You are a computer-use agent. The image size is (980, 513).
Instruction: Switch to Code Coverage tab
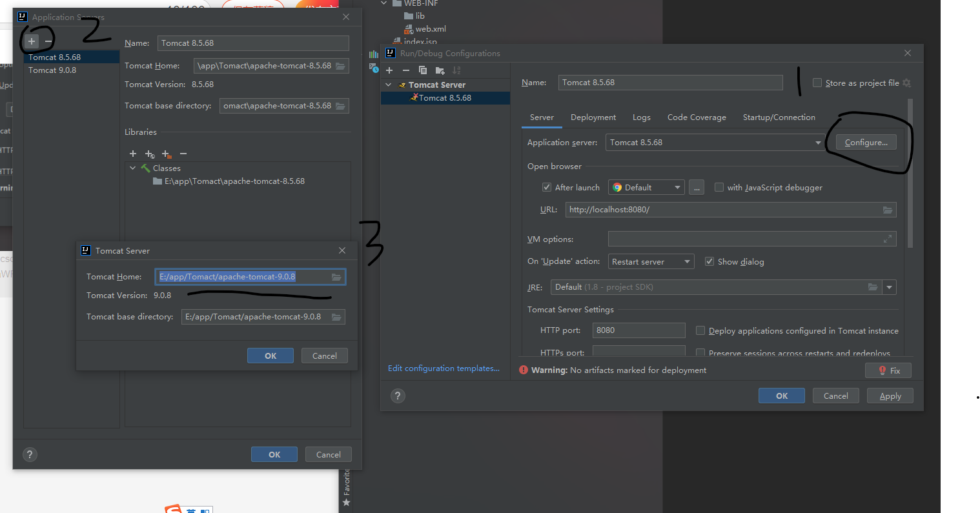click(697, 117)
